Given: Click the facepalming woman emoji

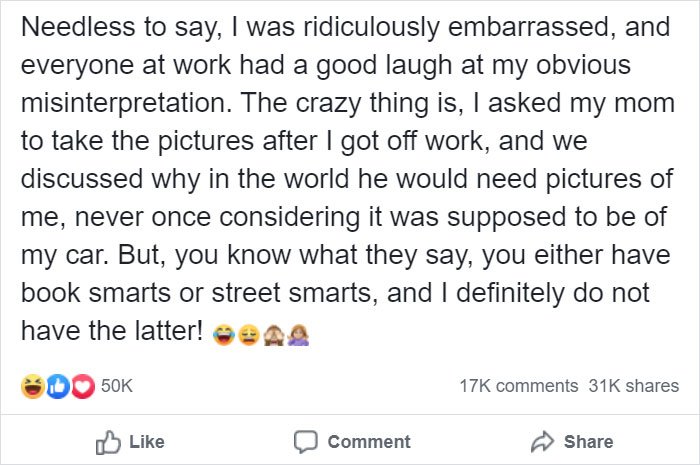Looking at the screenshot, I should click(x=299, y=335).
